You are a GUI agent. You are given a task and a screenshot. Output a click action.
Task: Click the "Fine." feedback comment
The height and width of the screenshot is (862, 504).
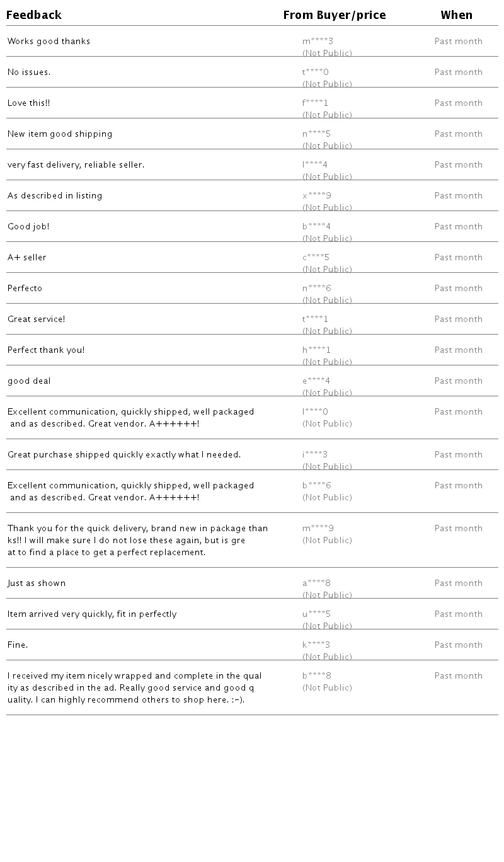coord(18,645)
